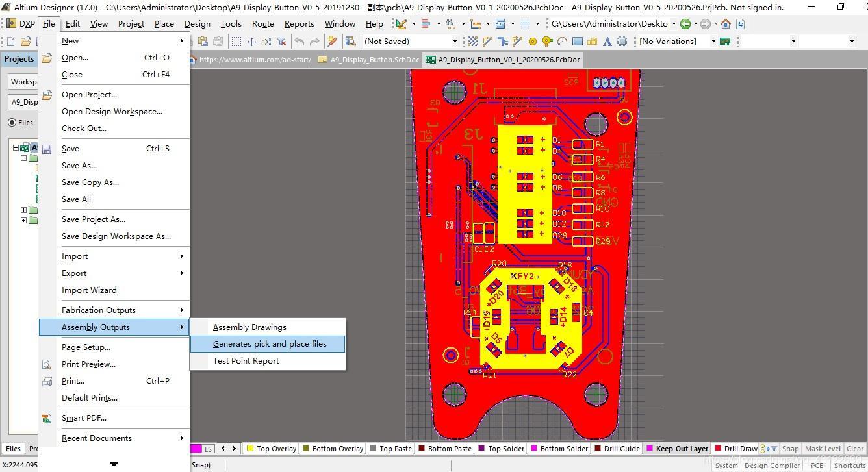Viewport: 868px width, 472px height.
Task: Click the System panel button
Action: tap(726, 466)
